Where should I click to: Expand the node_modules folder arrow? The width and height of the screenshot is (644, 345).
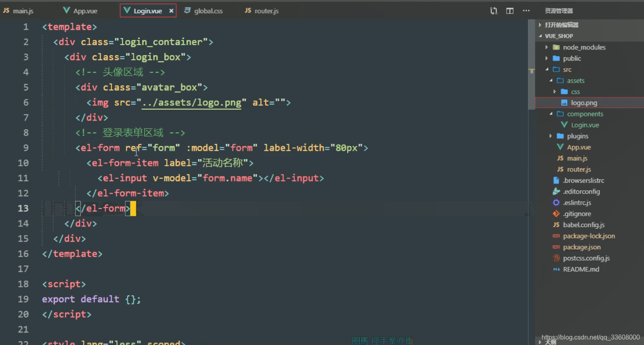pyautogui.click(x=546, y=47)
